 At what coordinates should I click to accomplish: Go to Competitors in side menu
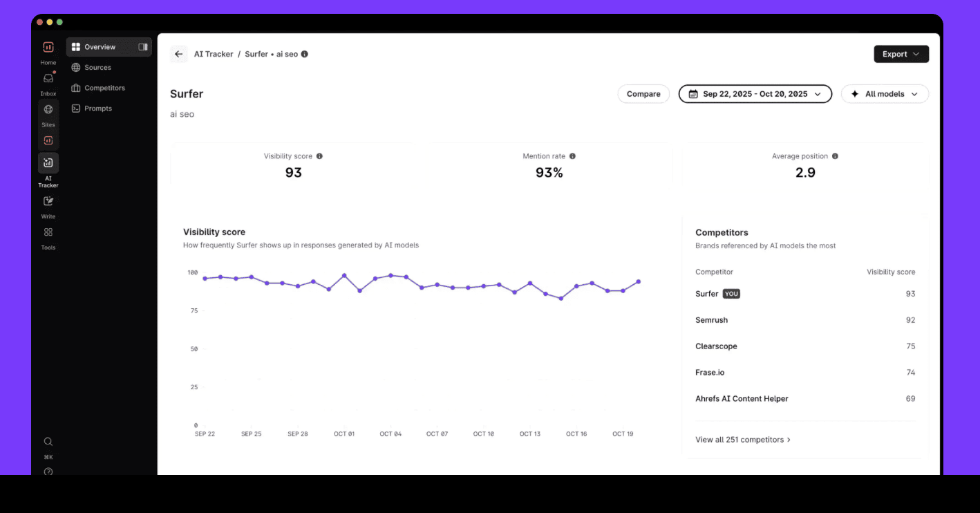104,88
